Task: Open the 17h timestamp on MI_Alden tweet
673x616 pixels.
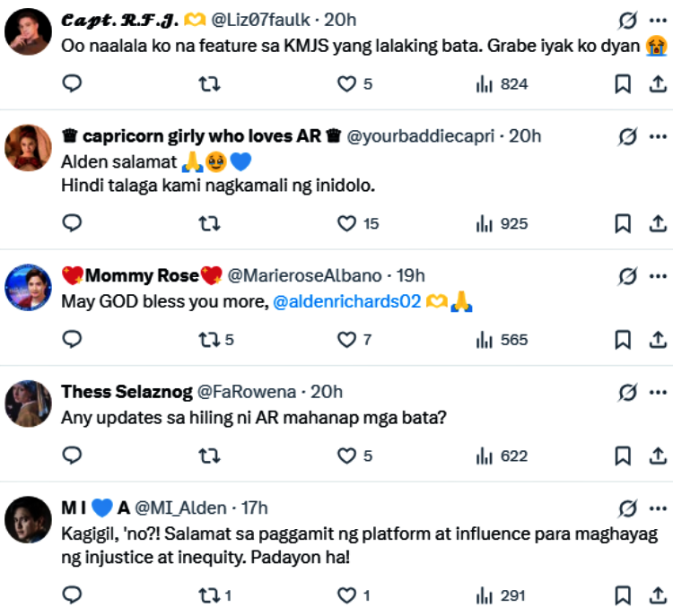Action: (255, 508)
